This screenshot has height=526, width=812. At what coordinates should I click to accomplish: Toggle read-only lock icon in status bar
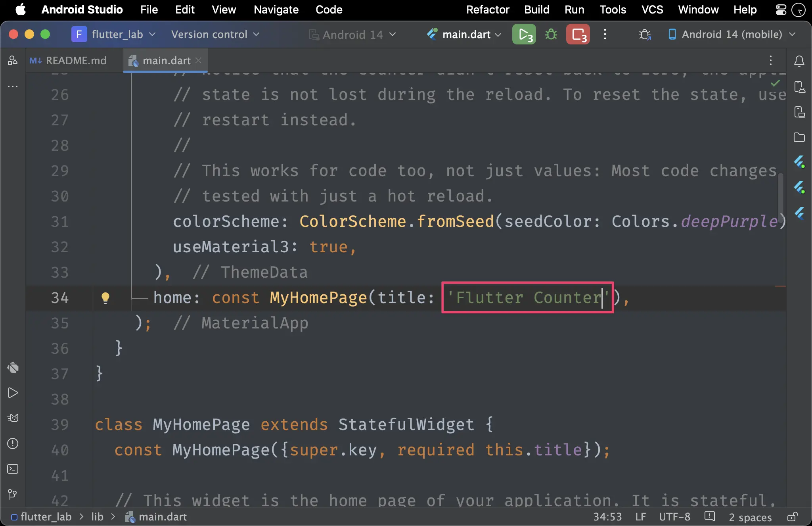[x=793, y=517]
